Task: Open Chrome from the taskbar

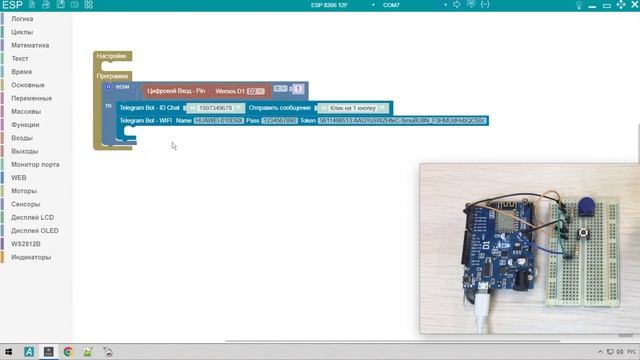Action: pos(68,352)
